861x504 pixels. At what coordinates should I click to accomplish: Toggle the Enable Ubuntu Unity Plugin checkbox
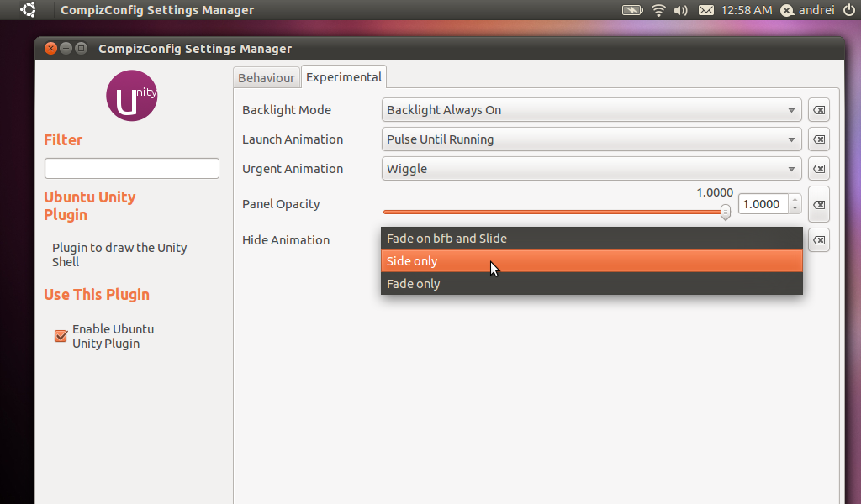(61, 336)
